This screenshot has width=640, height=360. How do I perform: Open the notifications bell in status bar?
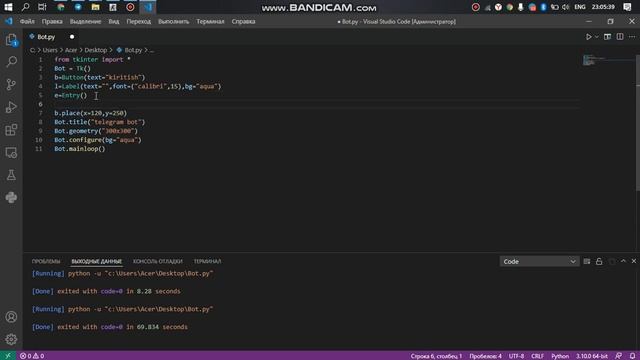(x=632, y=356)
